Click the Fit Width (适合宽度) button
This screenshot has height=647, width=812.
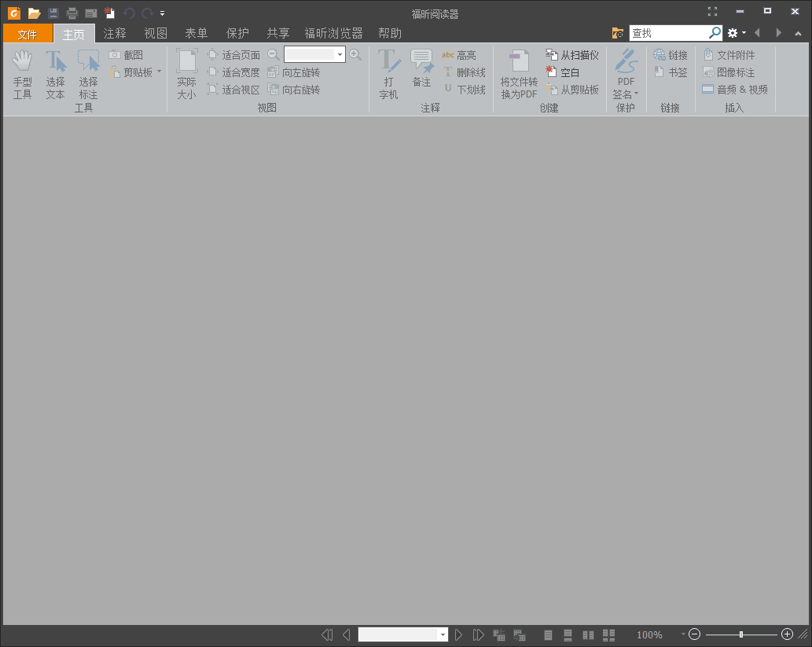(233, 72)
